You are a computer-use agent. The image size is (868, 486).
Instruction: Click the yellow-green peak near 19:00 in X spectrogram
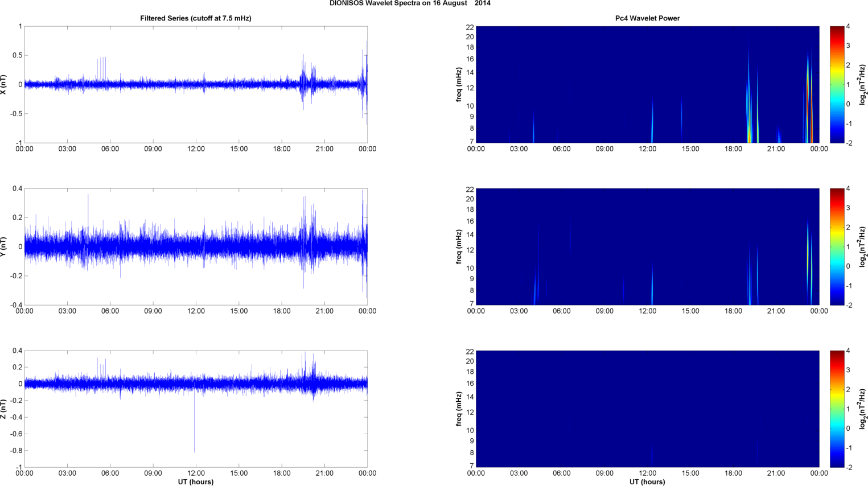click(749, 128)
